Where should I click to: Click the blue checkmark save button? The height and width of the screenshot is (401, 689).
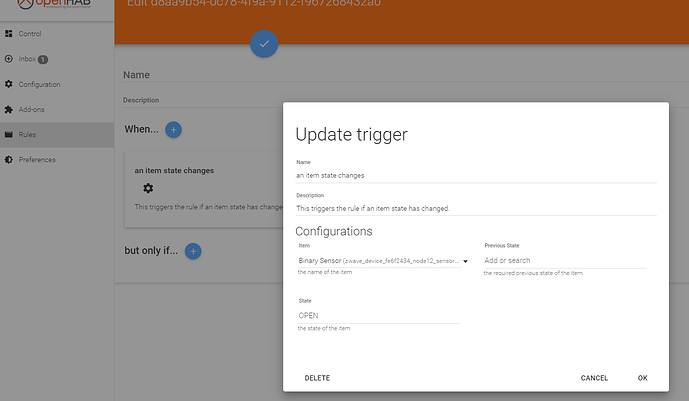tap(264, 43)
